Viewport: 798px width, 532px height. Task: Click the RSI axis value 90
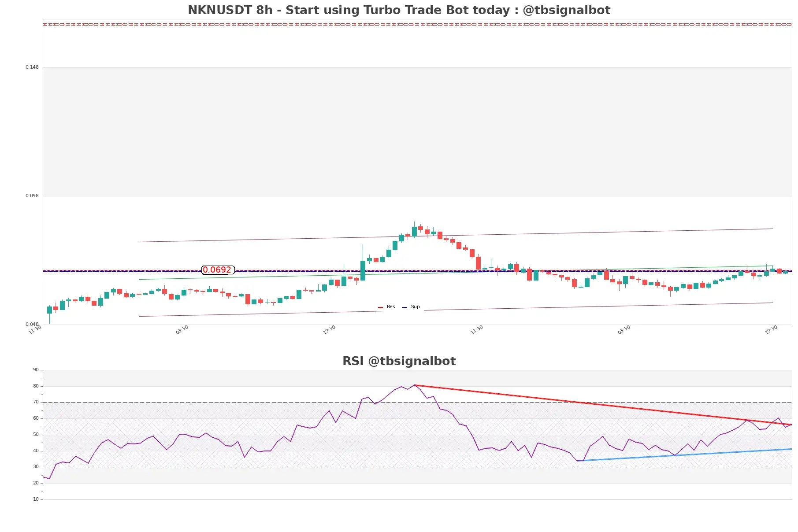[x=36, y=370]
